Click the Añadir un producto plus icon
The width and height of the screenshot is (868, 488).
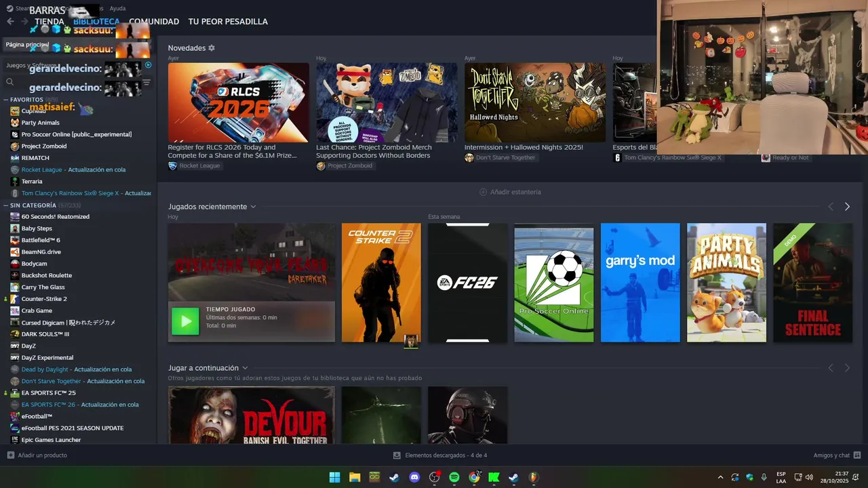point(10,455)
